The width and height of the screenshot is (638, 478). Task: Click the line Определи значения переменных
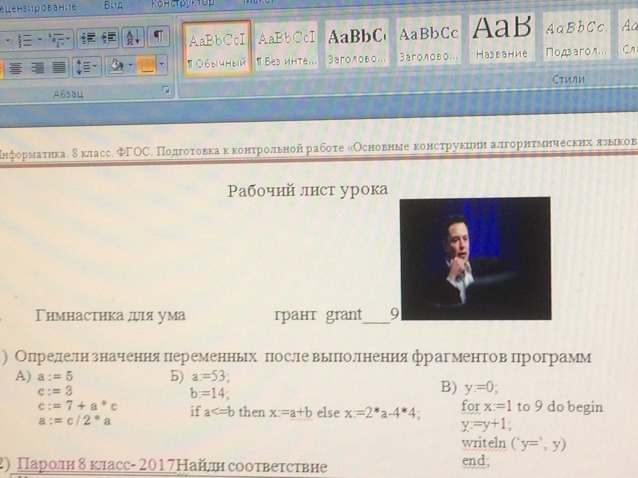(x=303, y=356)
